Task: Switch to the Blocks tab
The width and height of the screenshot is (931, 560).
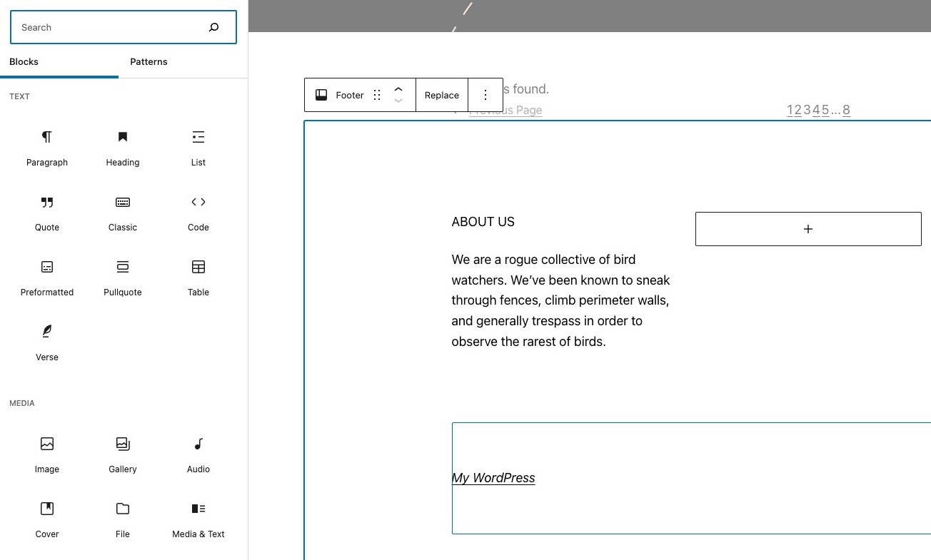Action: pos(59,62)
